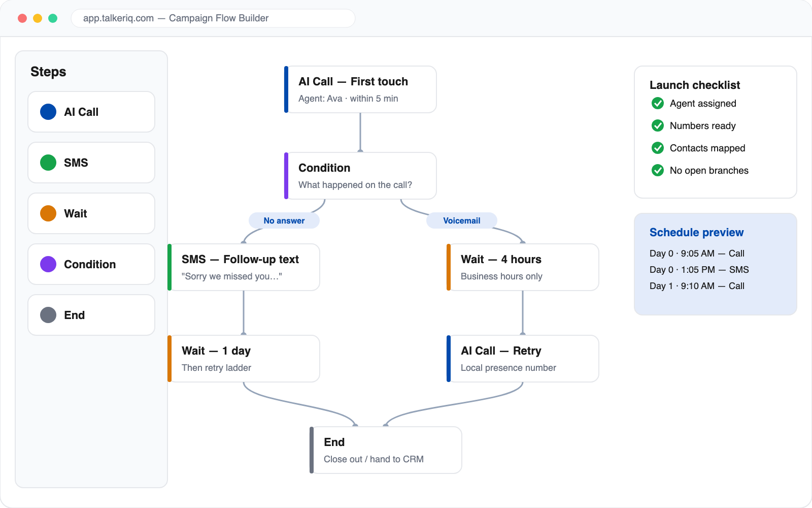Viewport: 812px width, 508px height.
Task: Select the End step in palette
Action: tap(91, 315)
